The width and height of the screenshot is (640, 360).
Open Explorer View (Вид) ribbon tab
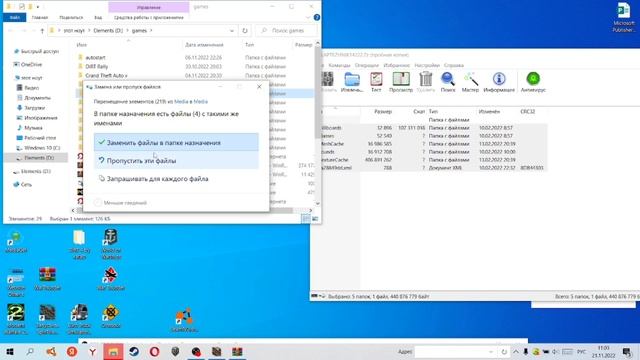(x=98, y=18)
